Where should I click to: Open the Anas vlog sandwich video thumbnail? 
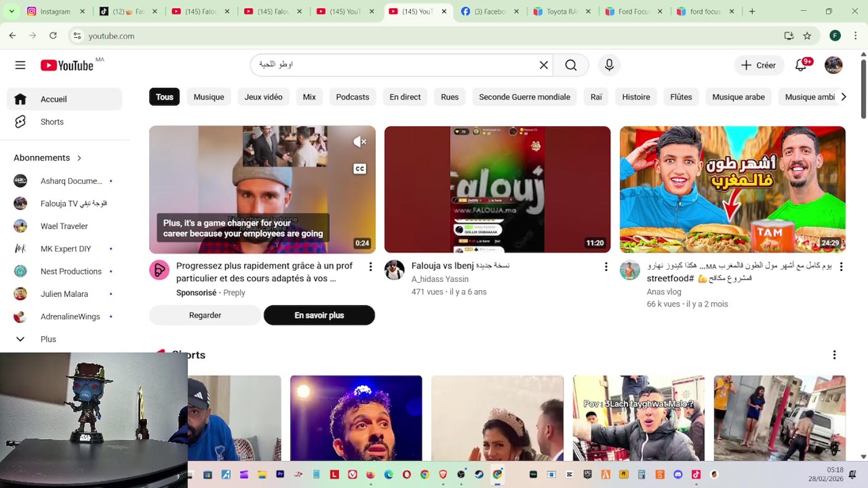[732, 189]
